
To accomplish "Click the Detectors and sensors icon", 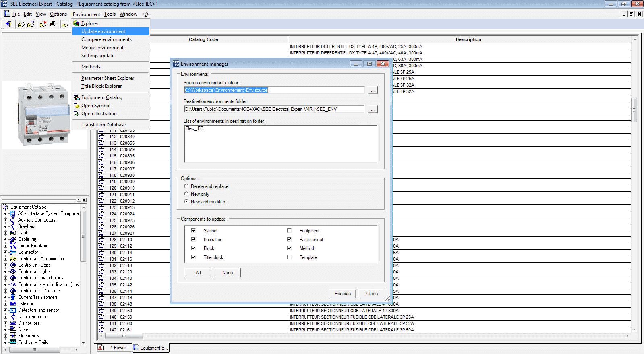I will tap(13, 310).
